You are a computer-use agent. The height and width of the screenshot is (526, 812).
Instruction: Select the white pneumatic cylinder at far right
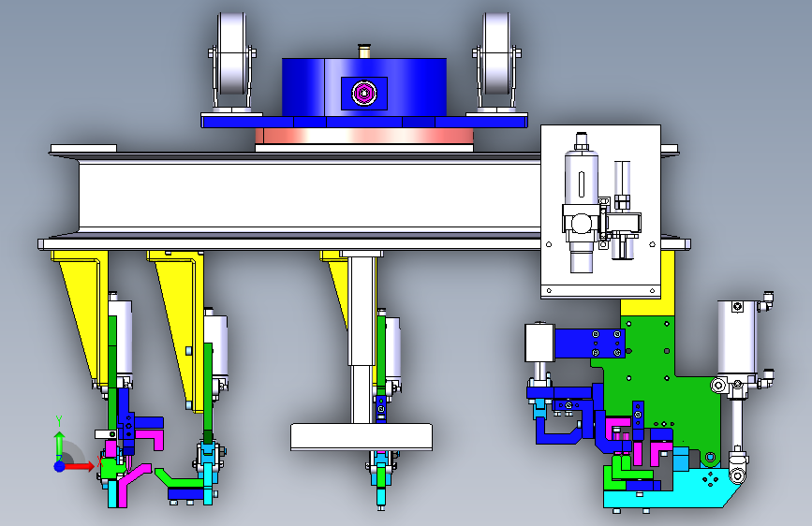coord(737,338)
